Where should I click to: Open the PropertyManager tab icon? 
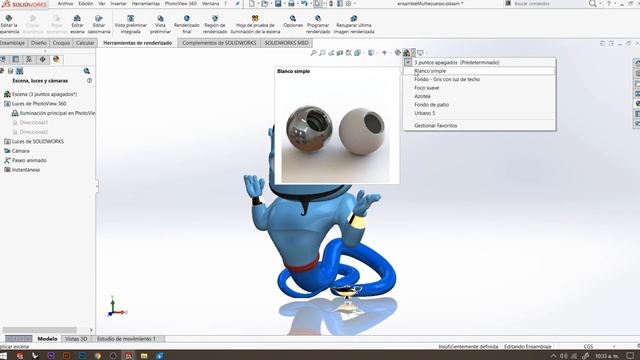coord(16,59)
